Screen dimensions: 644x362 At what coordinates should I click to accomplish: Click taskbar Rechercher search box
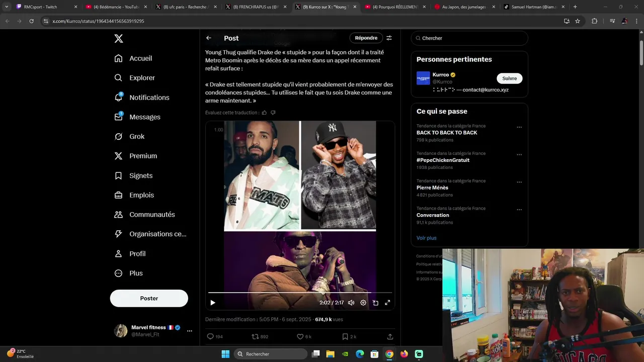(271, 354)
